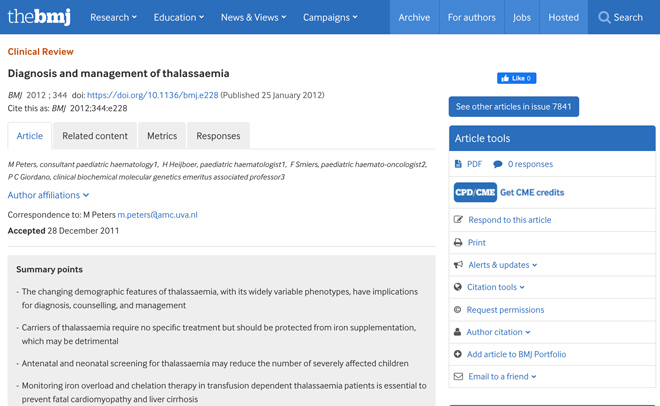Expand Author citation options
Viewport: 660px width, 406px height.
498,332
